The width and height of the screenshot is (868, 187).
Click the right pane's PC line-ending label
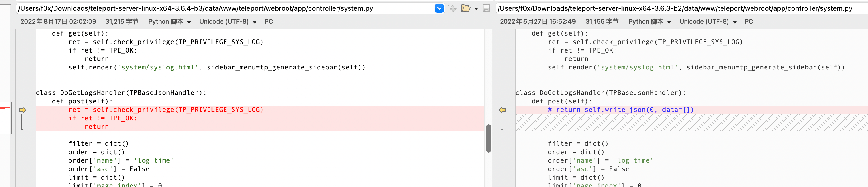click(749, 22)
